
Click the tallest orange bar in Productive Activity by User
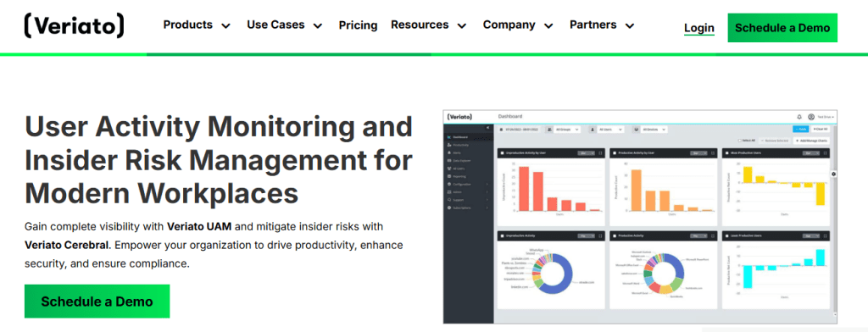coord(636,191)
